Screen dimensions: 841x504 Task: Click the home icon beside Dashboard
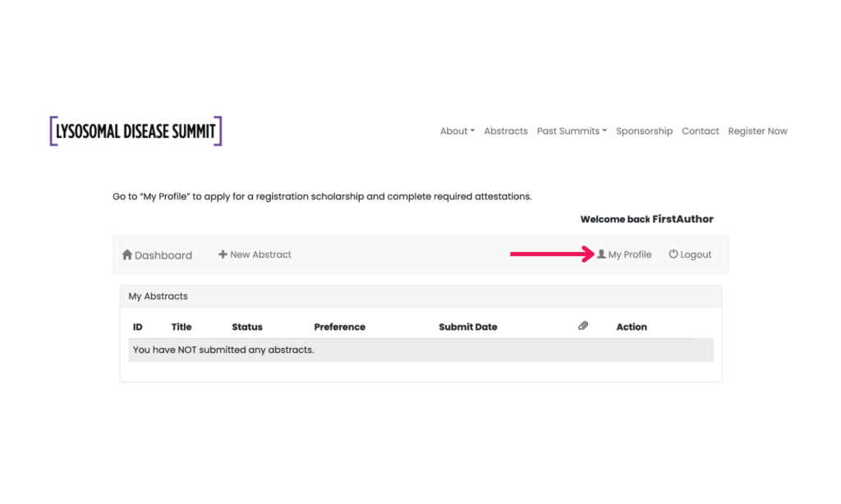(x=127, y=254)
